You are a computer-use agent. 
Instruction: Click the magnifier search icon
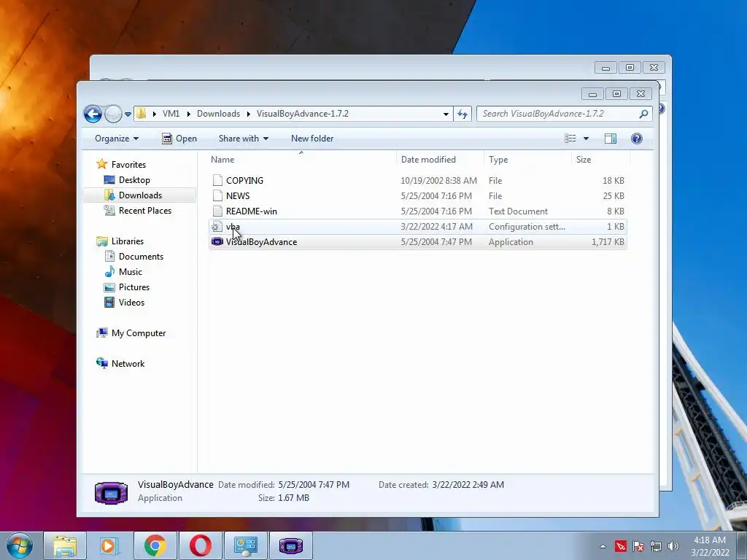click(643, 114)
